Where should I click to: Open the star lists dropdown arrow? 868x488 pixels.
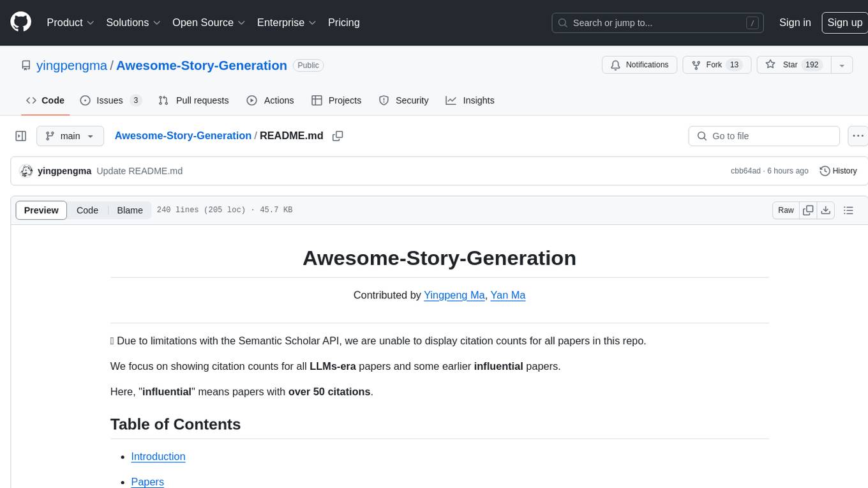pyautogui.click(x=842, y=65)
